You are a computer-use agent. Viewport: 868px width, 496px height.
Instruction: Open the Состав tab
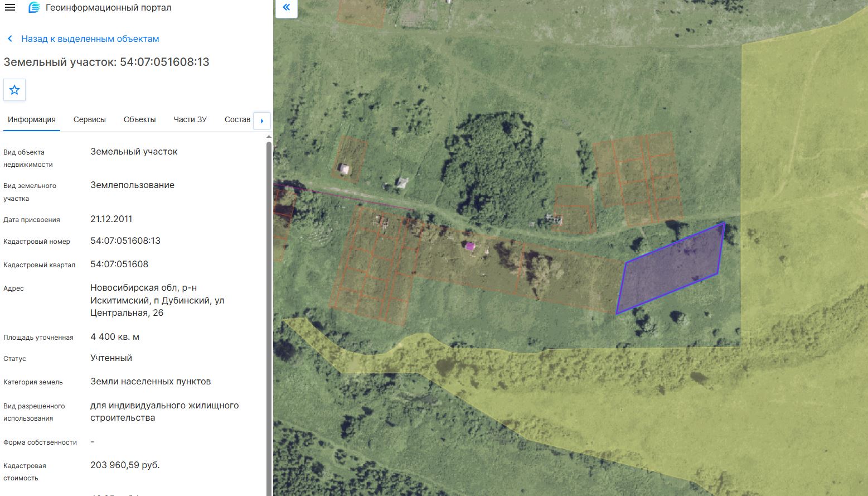pyautogui.click(x=237, y=119)
